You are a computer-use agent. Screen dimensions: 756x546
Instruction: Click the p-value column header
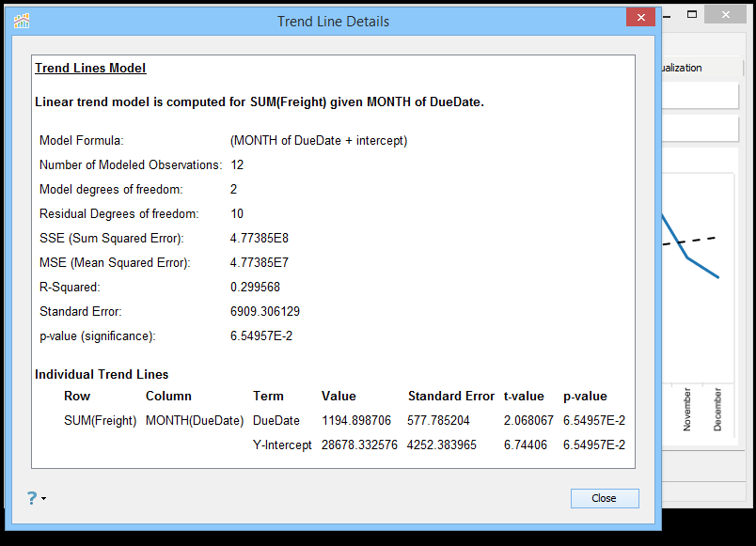point(585,397)
